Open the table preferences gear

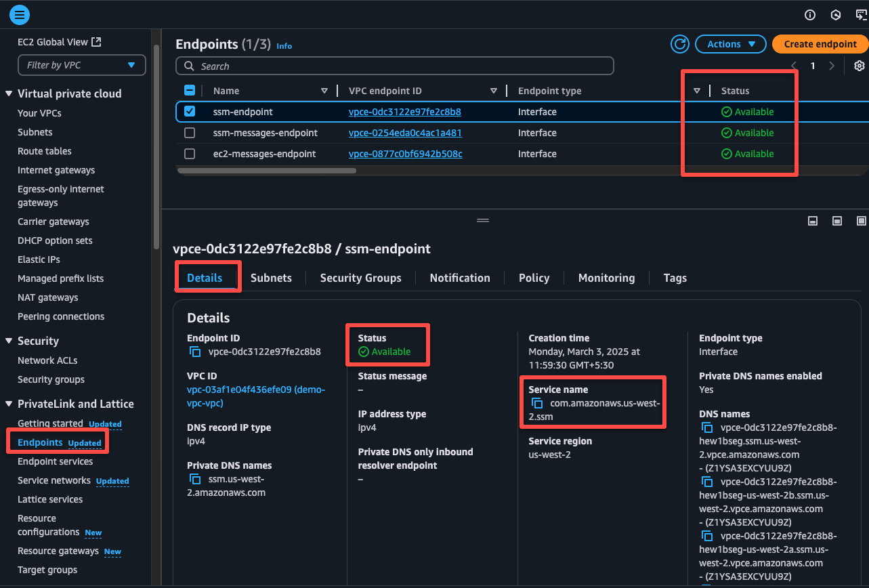coord(858,66)
